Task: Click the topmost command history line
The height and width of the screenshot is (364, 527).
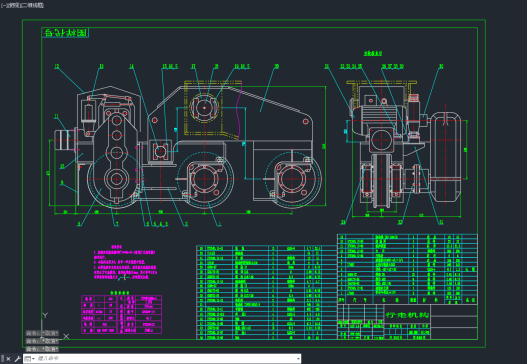Action: pyautogui.click(x=42, y=333)
